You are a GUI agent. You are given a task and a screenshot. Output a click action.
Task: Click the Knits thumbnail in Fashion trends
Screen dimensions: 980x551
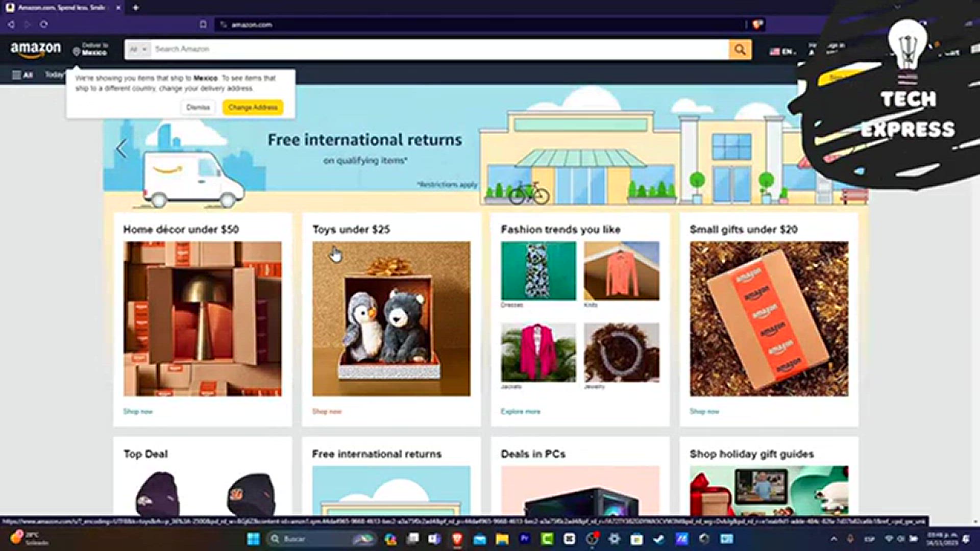[x=621, y=271]
